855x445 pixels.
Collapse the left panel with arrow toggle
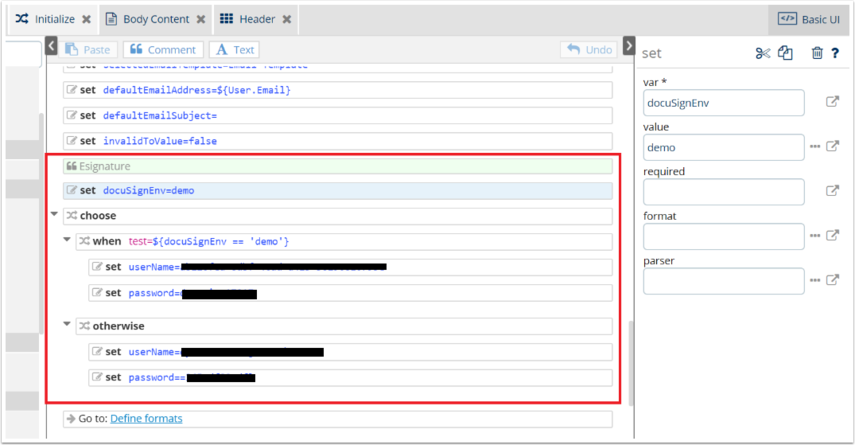(52, 46)
